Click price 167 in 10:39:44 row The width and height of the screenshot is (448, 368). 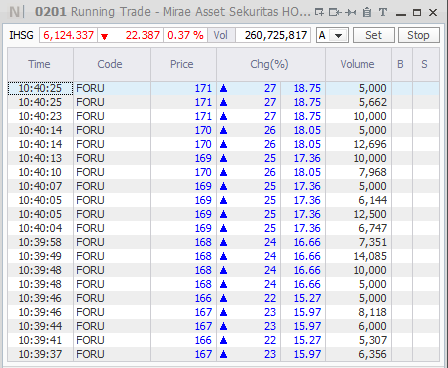coord(203,326)
